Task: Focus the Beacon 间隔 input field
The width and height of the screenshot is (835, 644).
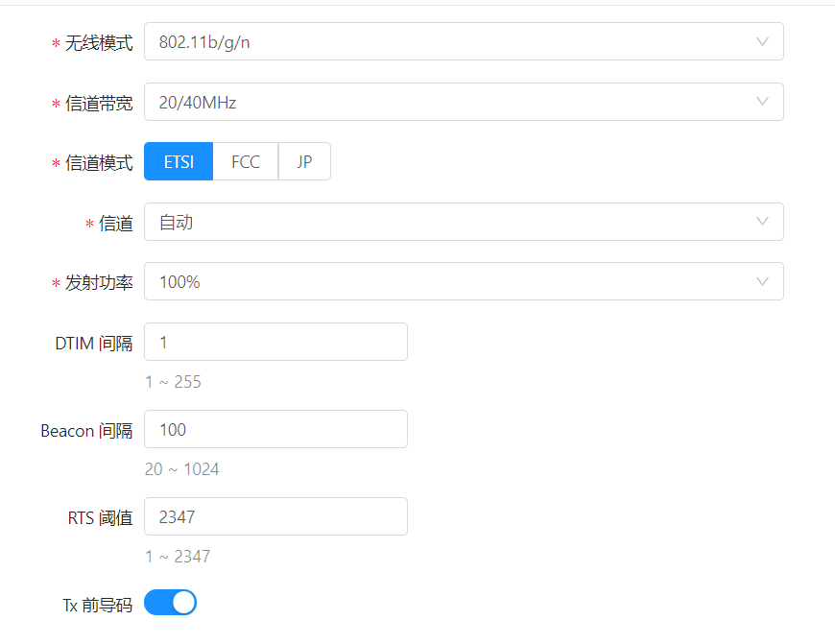Action: [x=275, y=430]
